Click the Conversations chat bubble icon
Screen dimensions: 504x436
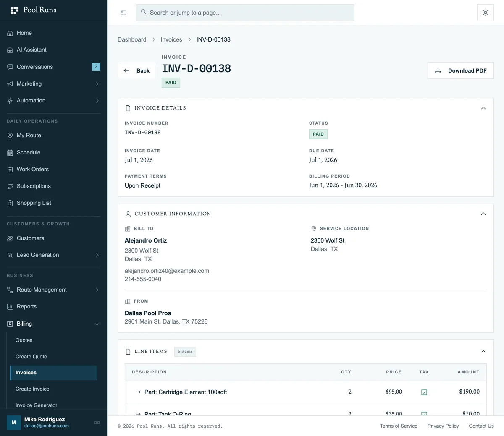click(x=10, y=67)
